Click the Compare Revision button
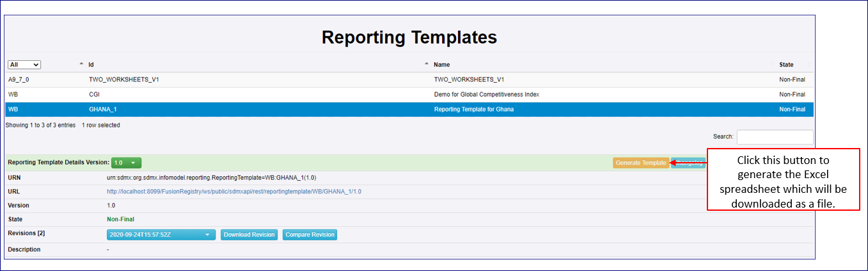Viewport: 868px width, 271px height. pos(310,234)
